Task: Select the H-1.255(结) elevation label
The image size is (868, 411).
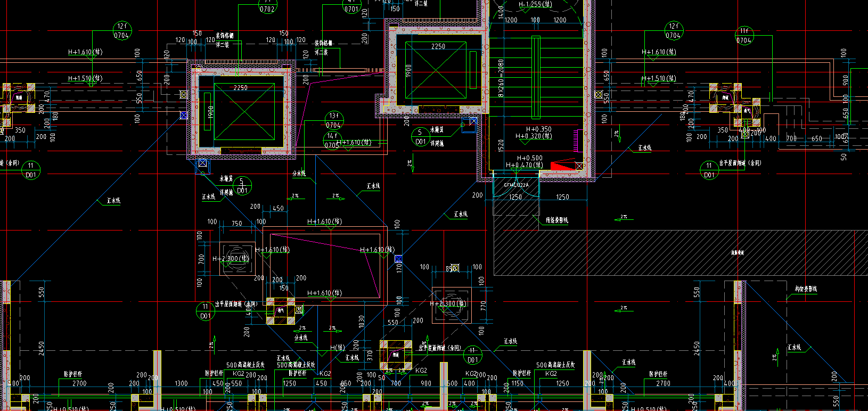Action: [535, 4]
